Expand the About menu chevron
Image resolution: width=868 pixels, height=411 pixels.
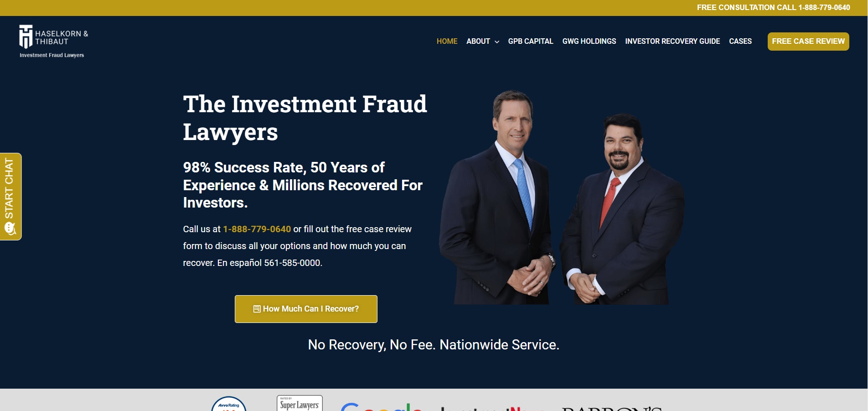[497, 42]
